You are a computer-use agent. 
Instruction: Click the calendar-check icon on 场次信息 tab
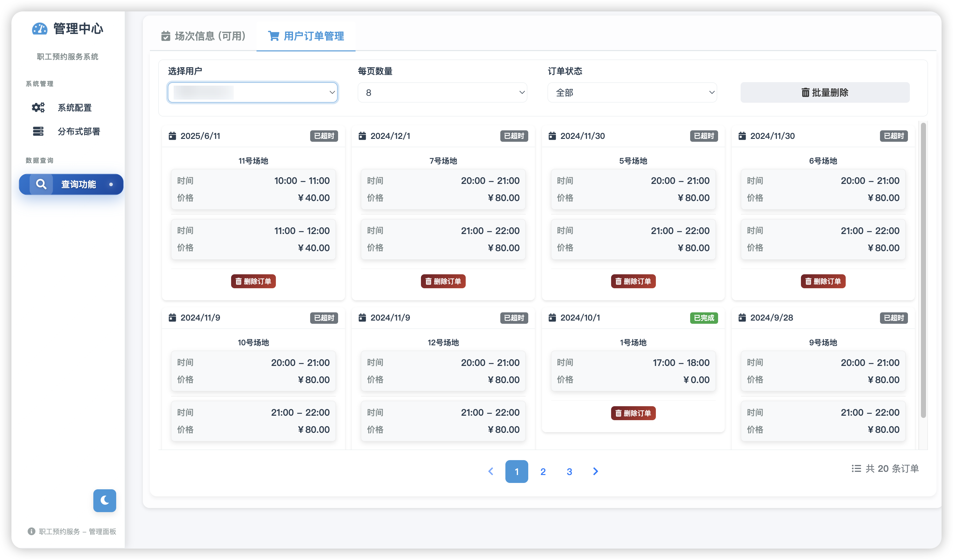coord(166,36)
